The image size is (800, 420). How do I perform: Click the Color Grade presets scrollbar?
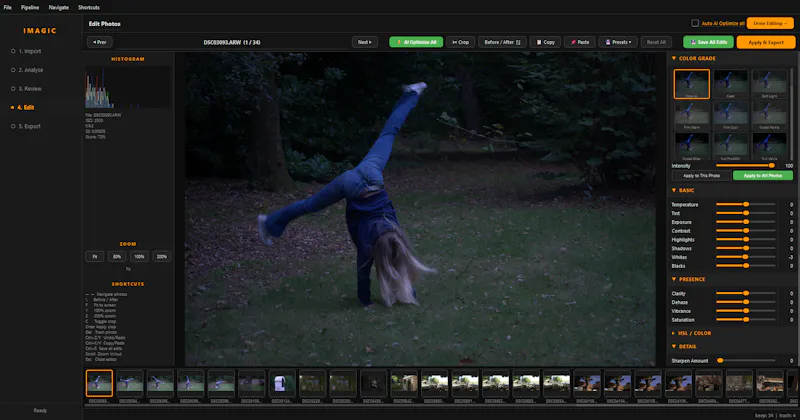[791, 115]
